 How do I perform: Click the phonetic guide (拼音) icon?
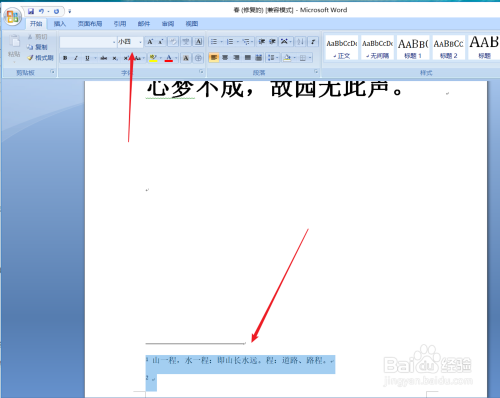click(186, 42)
